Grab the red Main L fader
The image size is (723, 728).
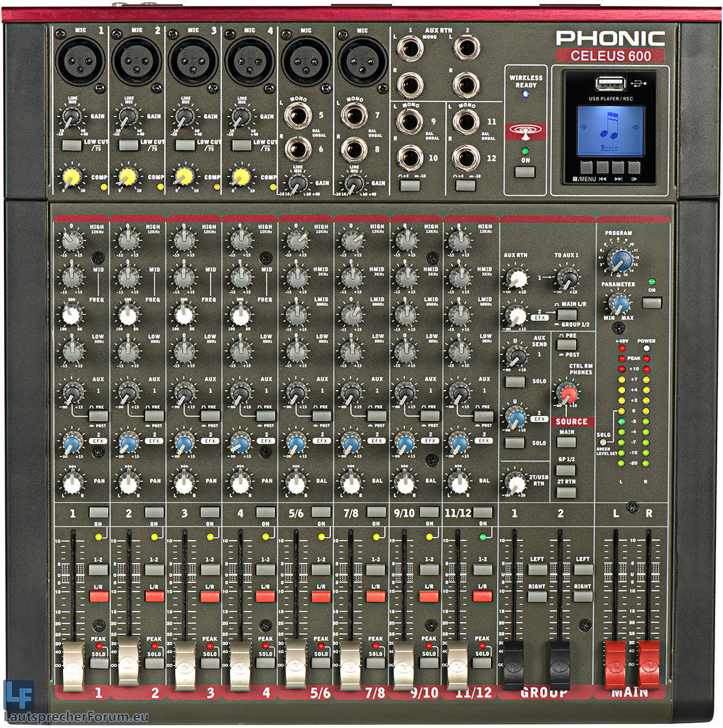point(615,663)
